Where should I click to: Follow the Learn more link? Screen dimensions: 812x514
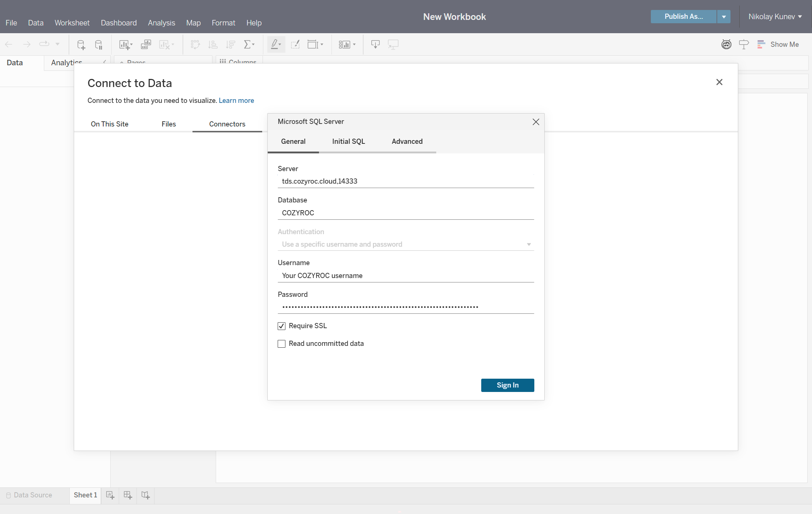236,101
